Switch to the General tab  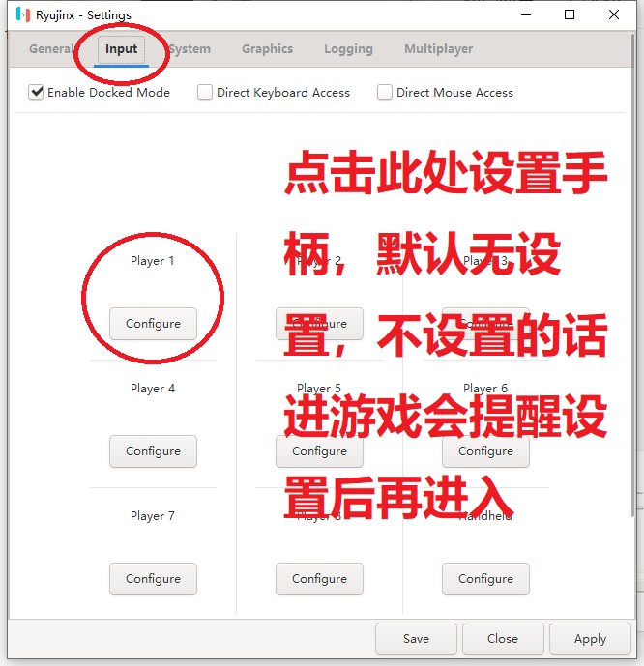pyautogui.click(x=52, y=49)
